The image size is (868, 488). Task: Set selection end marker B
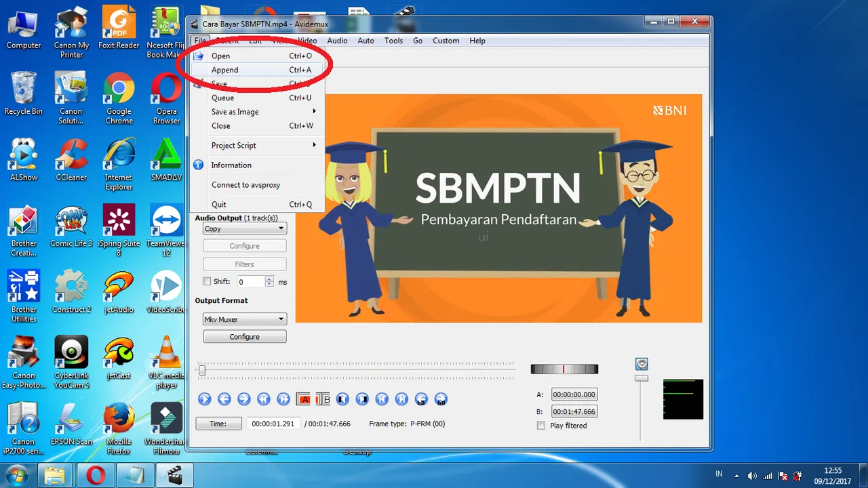pyautogui.click(x=323, y=399)
